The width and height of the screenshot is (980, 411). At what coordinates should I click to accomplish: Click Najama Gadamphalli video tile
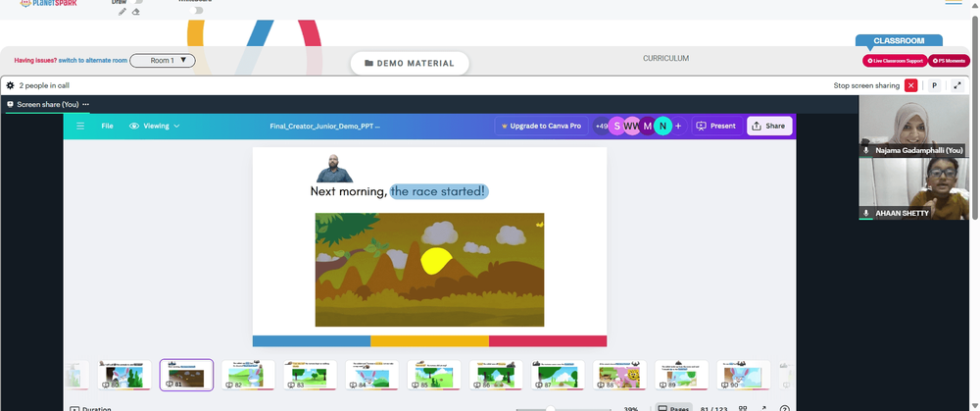pyautogui.click(x=912, y=126)
